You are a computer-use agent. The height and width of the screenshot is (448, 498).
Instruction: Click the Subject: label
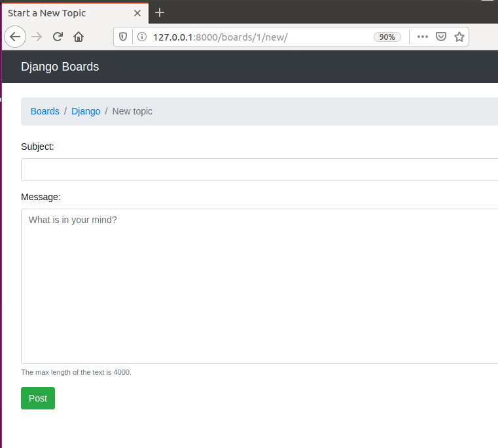tap(37, 146)
